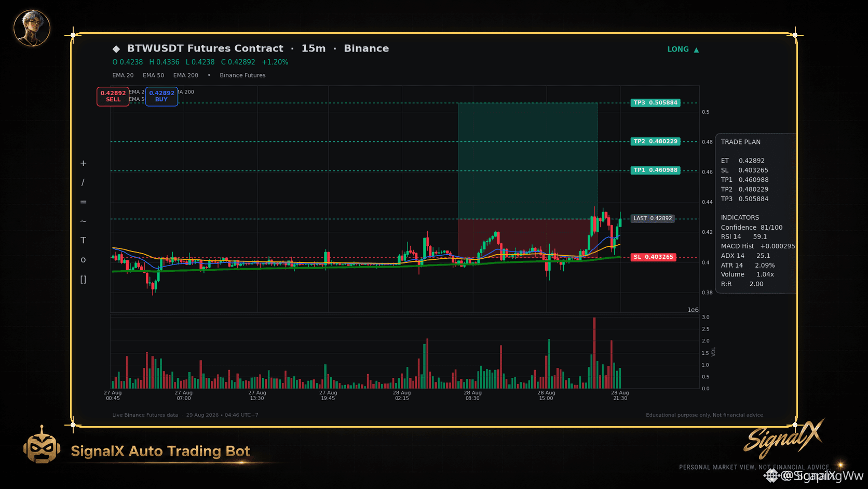Click the TP2 0.480229 price label
This screenshot has height=489, width=868.
pyautogui.click(x=655, y=141)
